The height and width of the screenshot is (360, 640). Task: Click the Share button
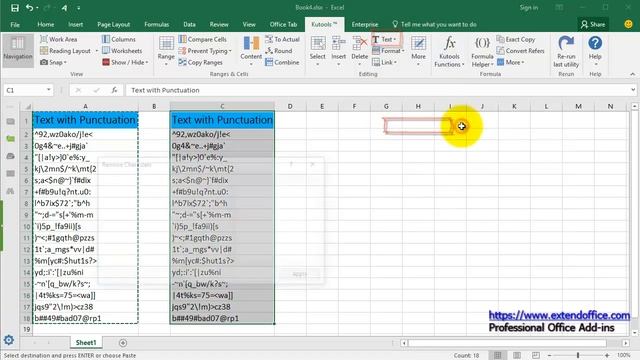[593, 24]
